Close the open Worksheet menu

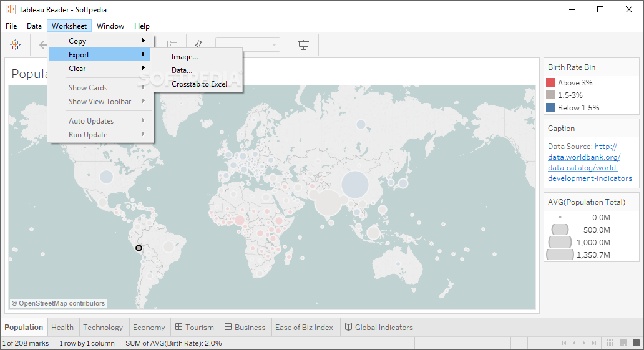click(x=69, y=26)
